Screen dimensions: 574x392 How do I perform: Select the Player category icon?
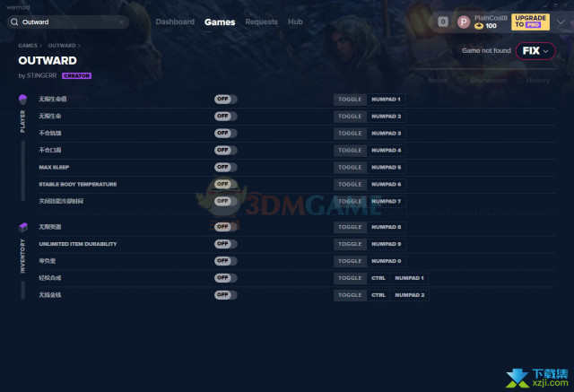tap(22, 99)
